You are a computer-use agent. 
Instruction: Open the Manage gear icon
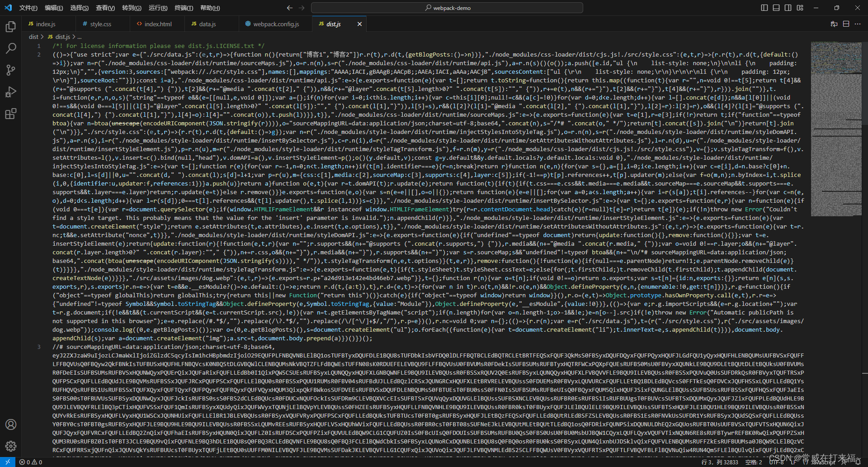point(11,446)
